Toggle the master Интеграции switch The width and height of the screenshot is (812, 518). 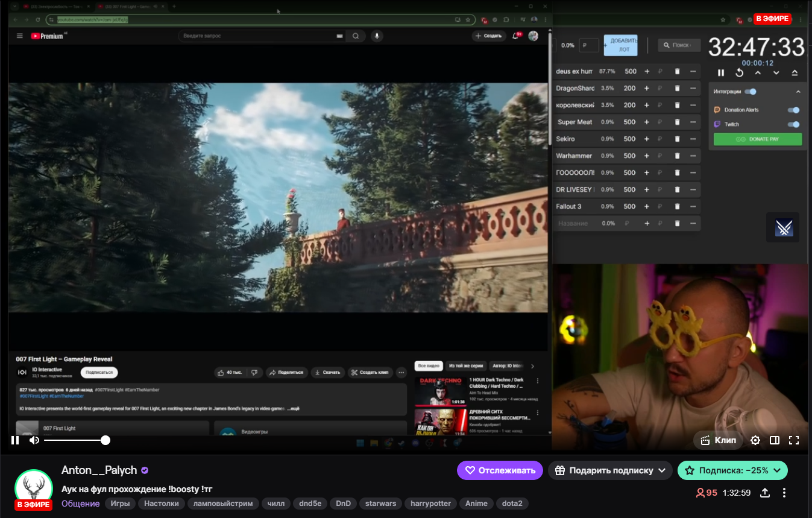[751, 92]
